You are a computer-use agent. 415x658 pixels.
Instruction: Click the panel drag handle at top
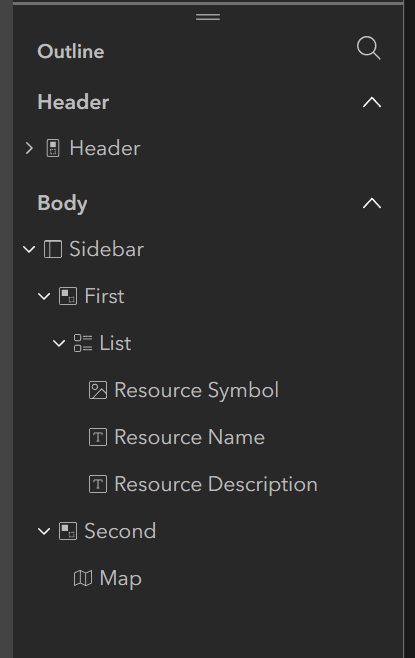208,17
